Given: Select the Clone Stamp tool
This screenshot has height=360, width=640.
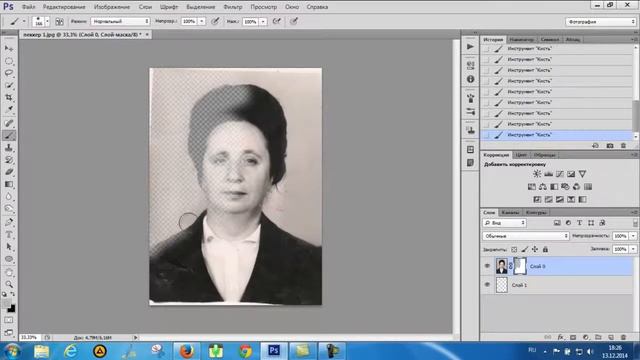Looking at the screenshot, I should point(9,148).
